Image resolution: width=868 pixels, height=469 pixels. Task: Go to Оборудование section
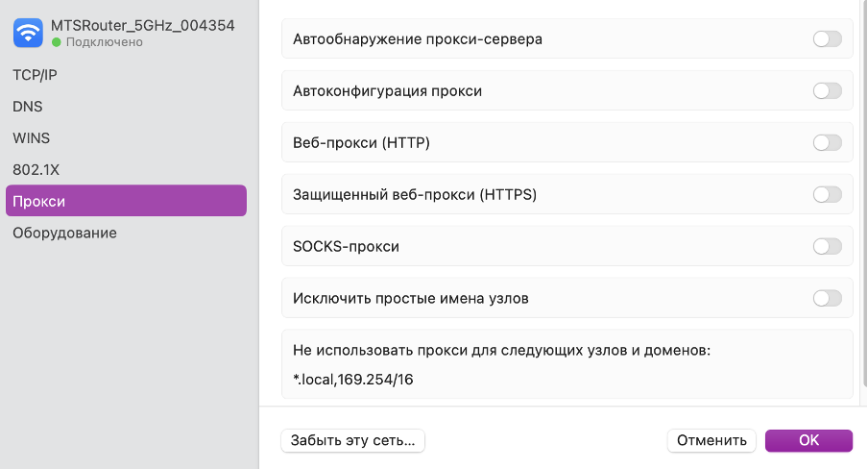126,233
